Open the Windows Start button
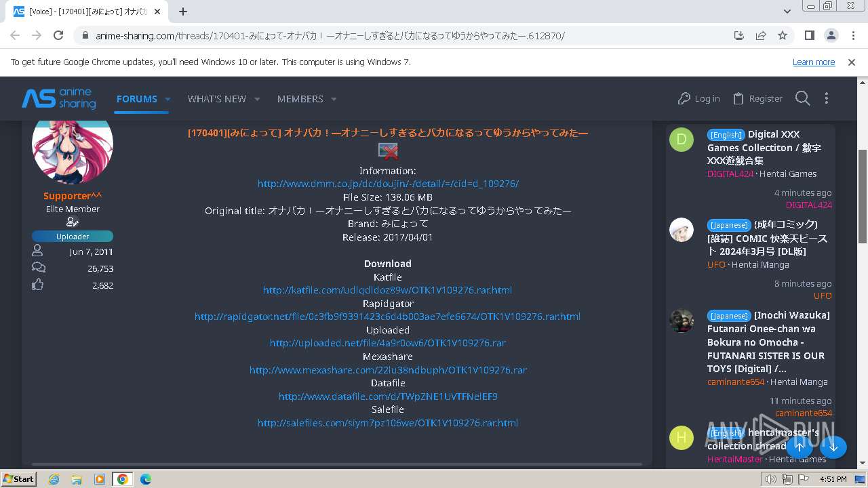The height and width of the screenshot is (488, 868). 19,479
